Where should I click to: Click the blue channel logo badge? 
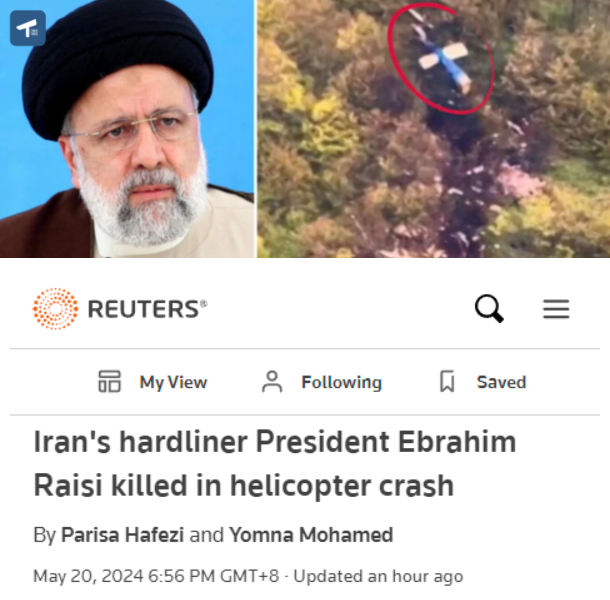click(28, 28)
